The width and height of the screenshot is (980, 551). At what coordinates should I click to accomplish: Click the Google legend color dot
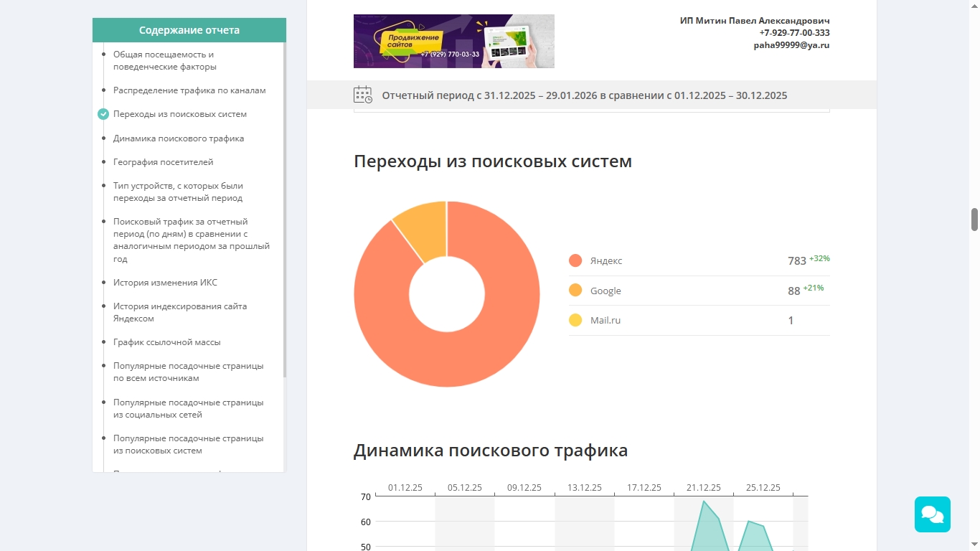(x=575, y=291)
